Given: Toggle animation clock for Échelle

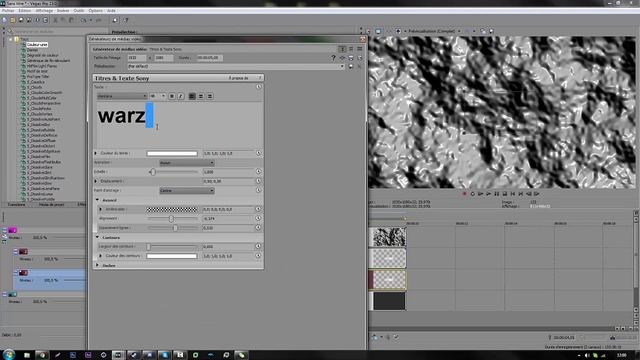Looking at the screenshot, I should point(259,171).
